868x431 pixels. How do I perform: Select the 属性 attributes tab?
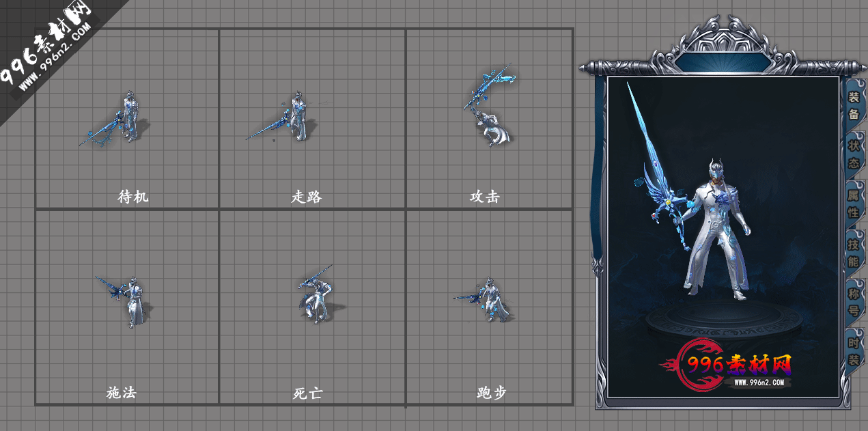click(x=854, y=204)
